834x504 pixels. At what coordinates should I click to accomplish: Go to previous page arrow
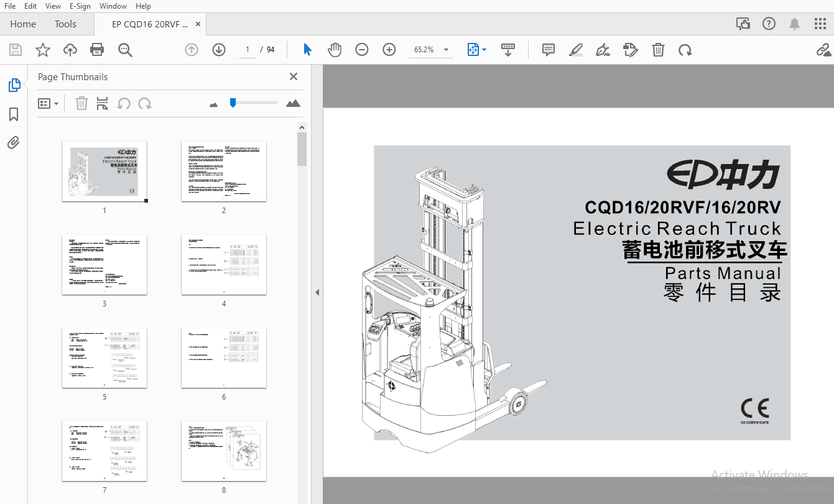click(x=192, y=50)
